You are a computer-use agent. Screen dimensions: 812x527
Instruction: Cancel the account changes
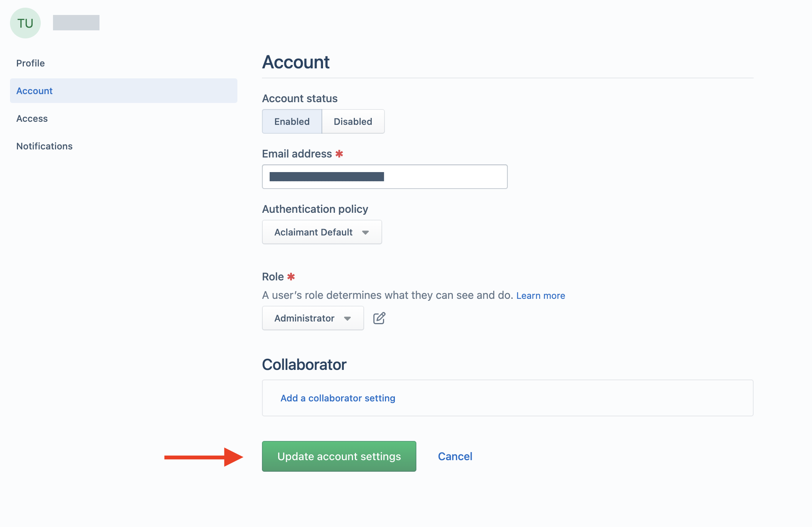point(455,456)
